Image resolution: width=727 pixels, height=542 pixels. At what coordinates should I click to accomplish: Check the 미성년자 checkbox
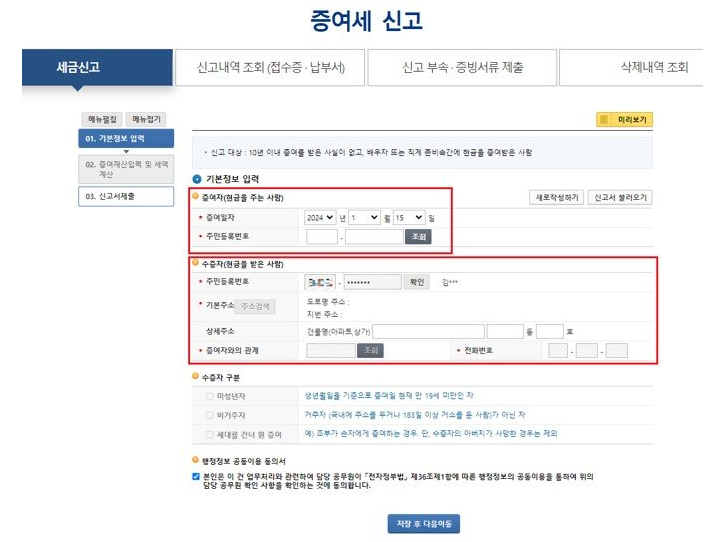coord(210,396)
